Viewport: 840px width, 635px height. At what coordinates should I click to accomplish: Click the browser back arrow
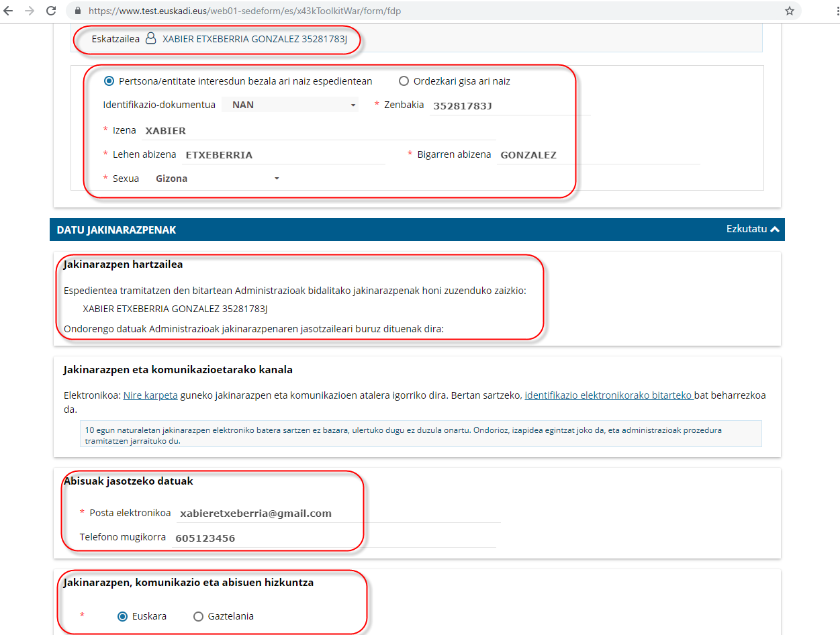(x=9, y=11)
